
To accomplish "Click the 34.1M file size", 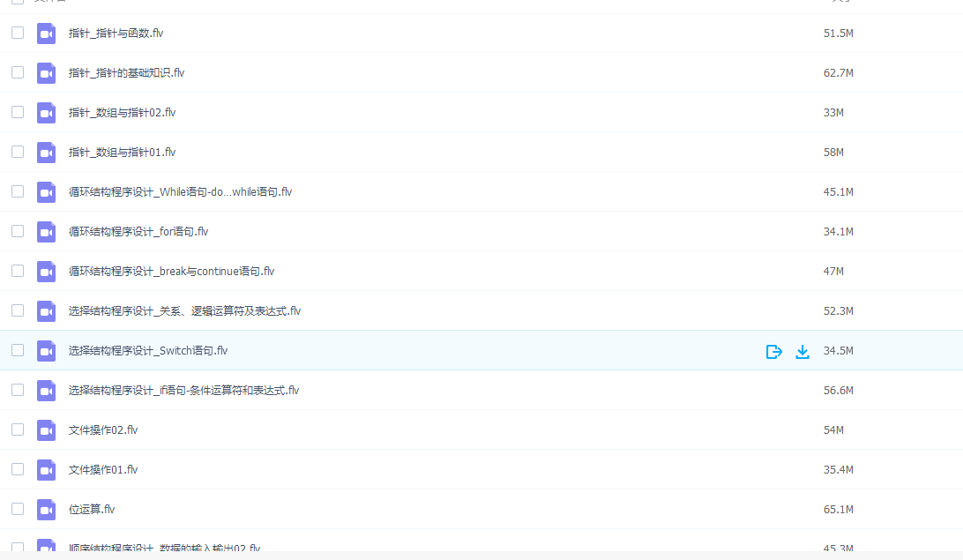I will [x=839, y=231].
